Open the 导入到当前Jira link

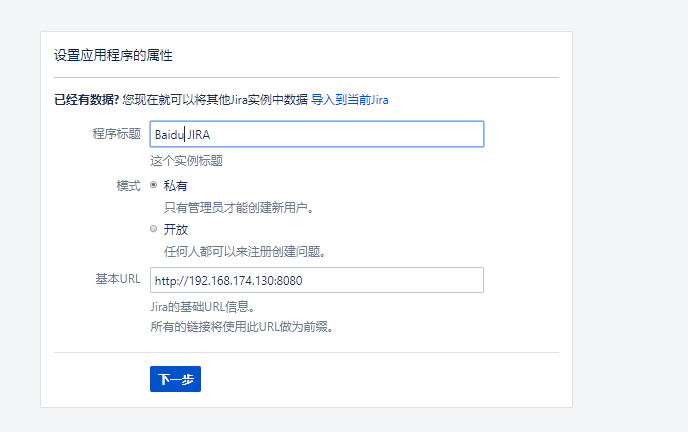[350, 100]
